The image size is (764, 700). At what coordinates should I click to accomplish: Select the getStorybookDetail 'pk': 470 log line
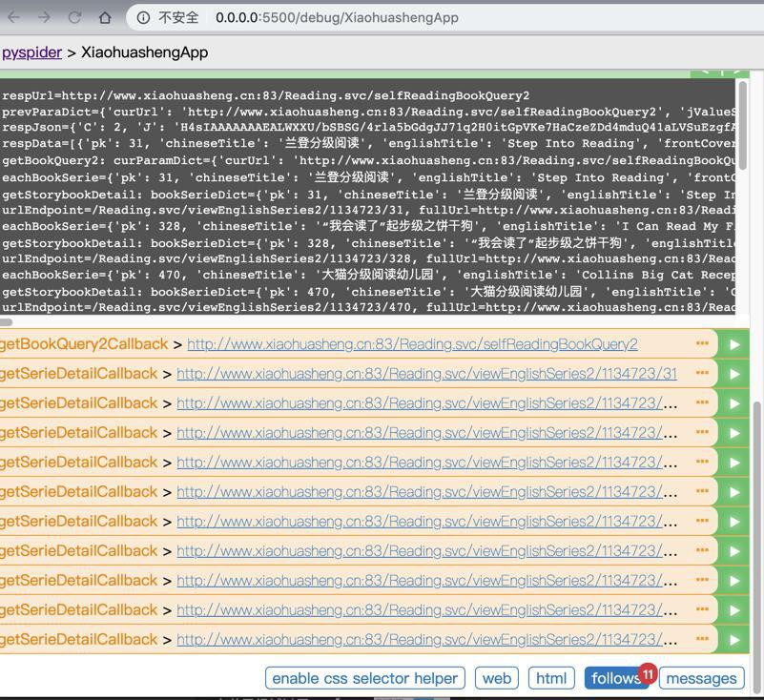point(368,291)
